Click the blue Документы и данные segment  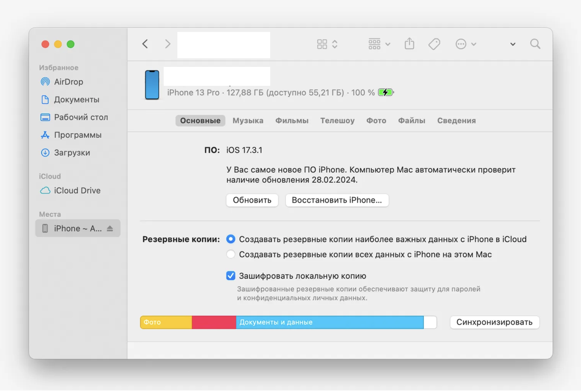330,322
